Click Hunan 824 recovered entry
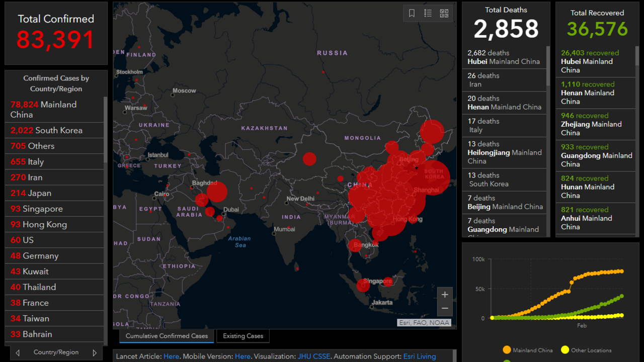 point(596,187)
